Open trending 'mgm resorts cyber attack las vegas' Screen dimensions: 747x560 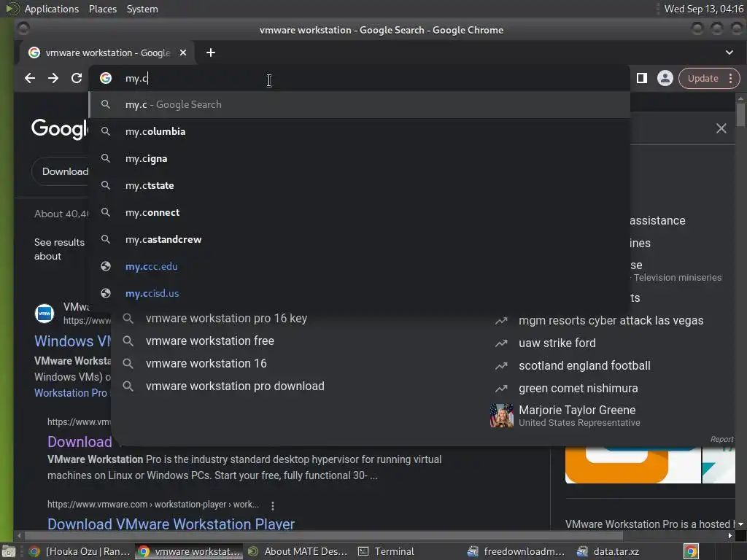pyautogui.click(x=611, y=321)
